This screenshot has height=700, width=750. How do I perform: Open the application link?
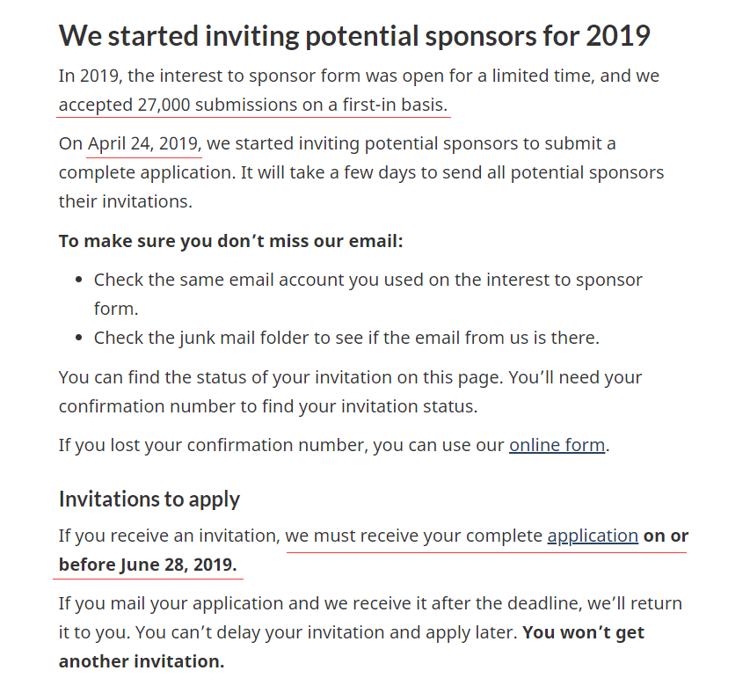coord(592,536)
